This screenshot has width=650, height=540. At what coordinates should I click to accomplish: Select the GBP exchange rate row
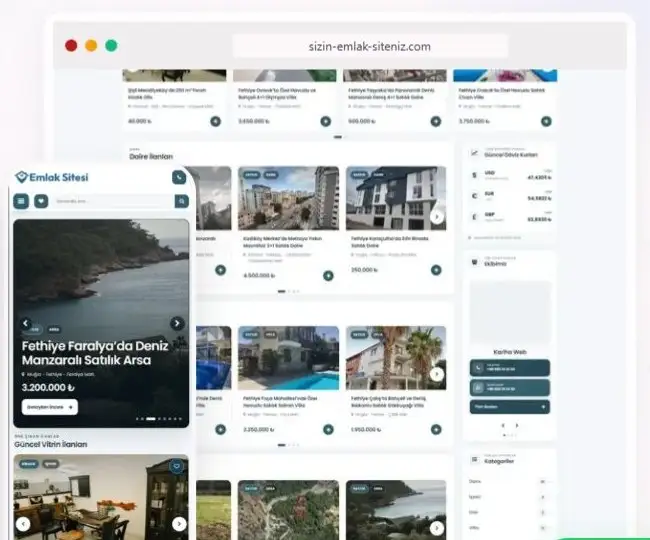(511, 217)
